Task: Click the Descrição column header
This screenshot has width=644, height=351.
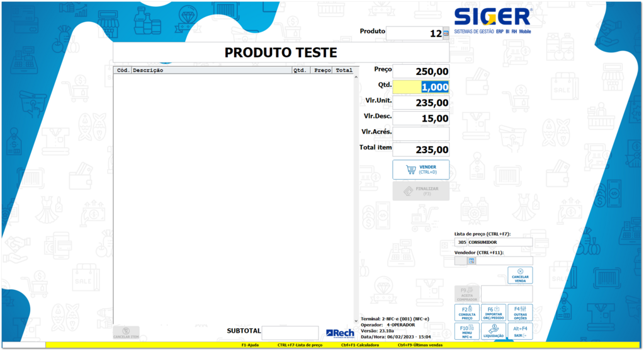Action: (x=212, y=71)
